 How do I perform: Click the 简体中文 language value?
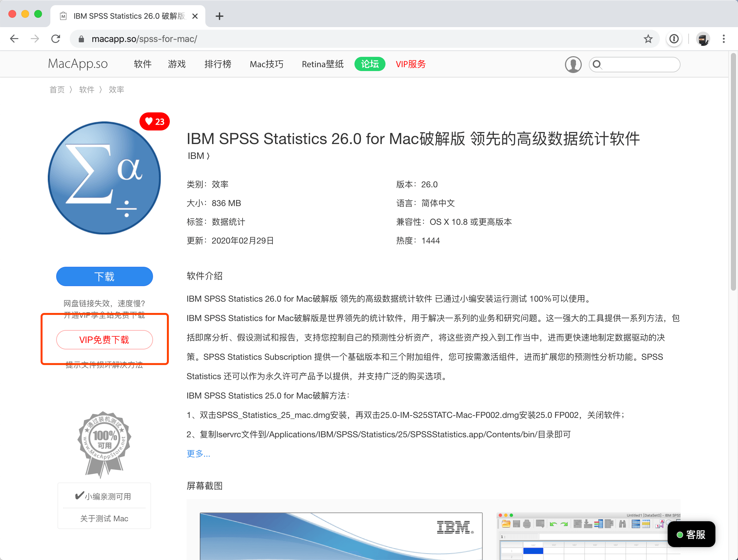coord(438,203)
